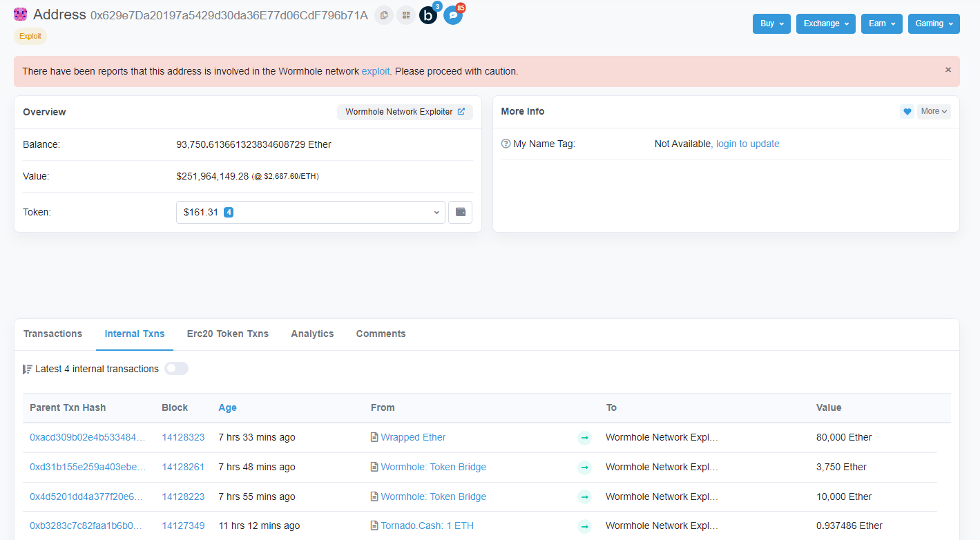Open Wormhole: Token Bridge in 3,750 Ether row
Screen dimensions: 980x540
click(x=433, y=467)
